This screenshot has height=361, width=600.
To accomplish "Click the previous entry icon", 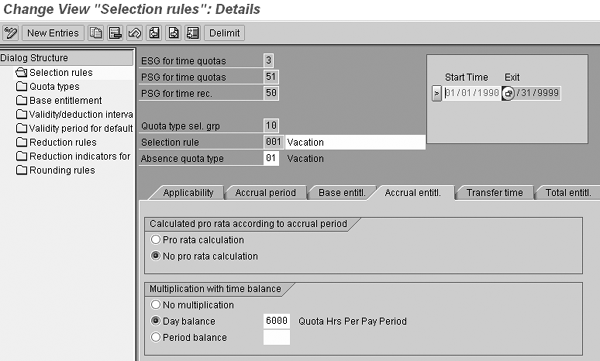I will click(x=154, y=33).
